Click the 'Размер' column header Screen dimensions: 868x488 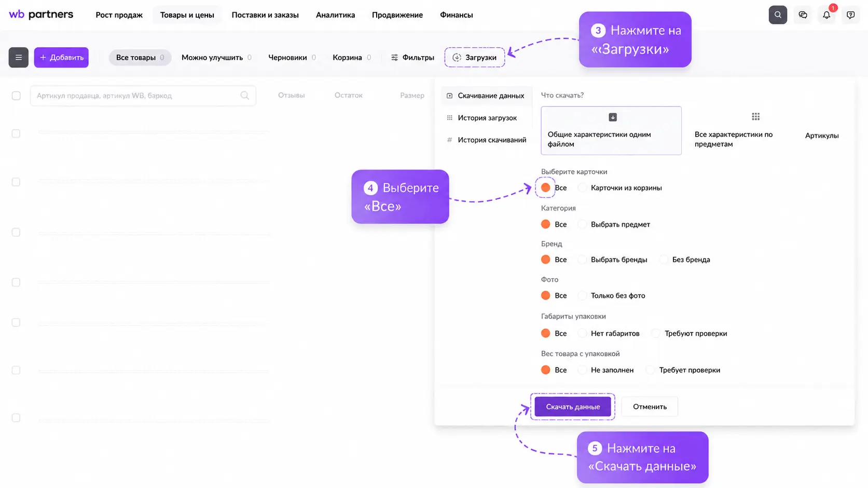412,96
